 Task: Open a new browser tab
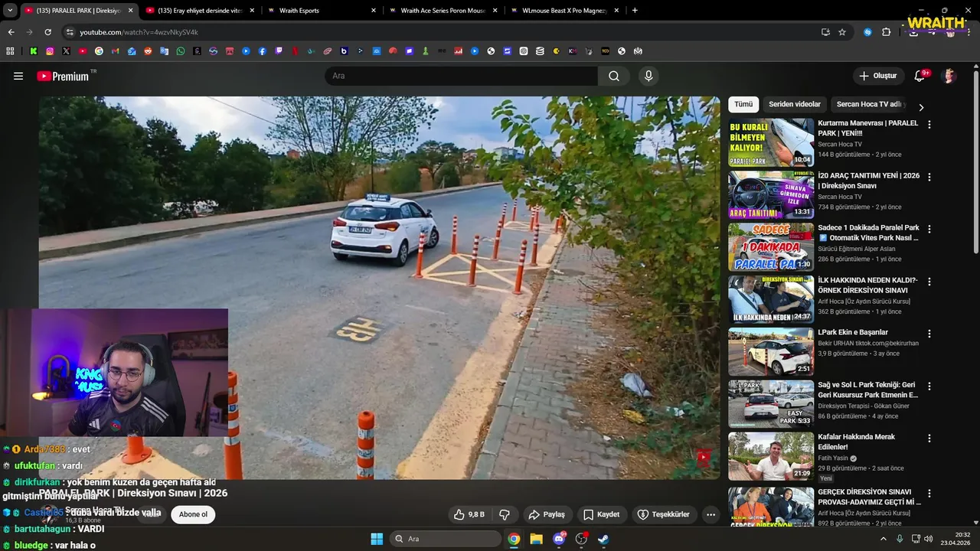coord(635,11)
